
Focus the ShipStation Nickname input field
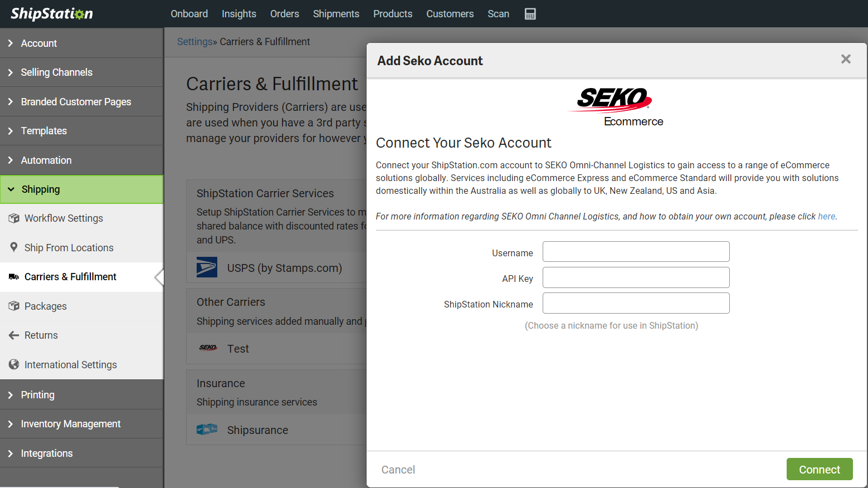[x=636, y=303]
